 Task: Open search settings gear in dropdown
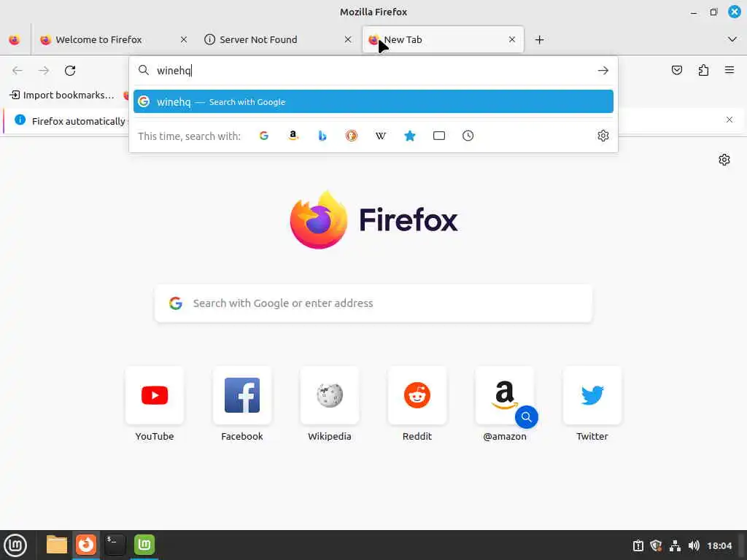coord(603,136)
